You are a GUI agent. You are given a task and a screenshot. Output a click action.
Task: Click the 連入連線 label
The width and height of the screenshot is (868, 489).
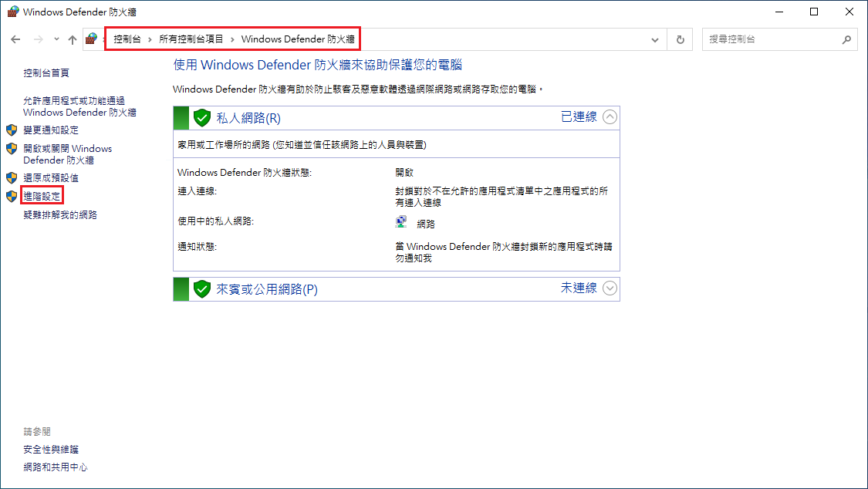197,191
